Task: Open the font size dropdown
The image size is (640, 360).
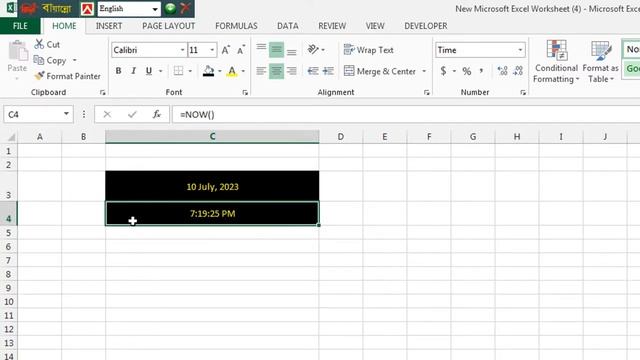Action: (212, 50)
